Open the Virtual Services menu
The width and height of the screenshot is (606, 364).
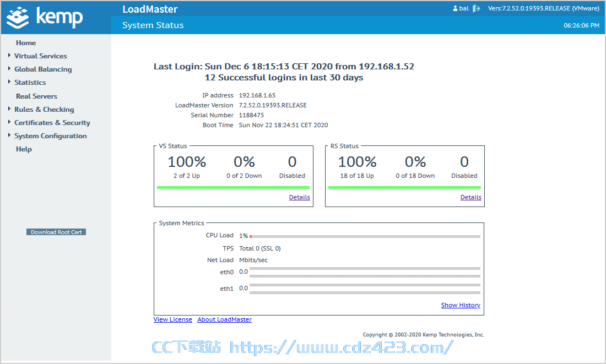[x=41, y=56]
